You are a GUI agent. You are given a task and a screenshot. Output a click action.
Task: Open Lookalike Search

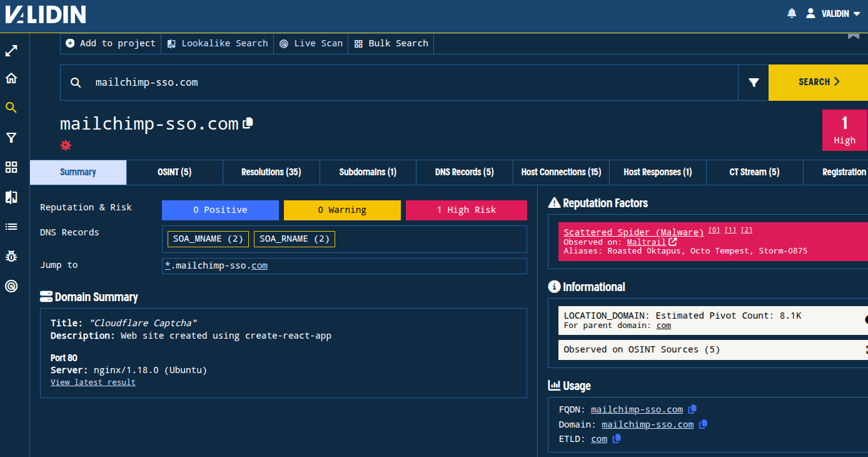218,43
